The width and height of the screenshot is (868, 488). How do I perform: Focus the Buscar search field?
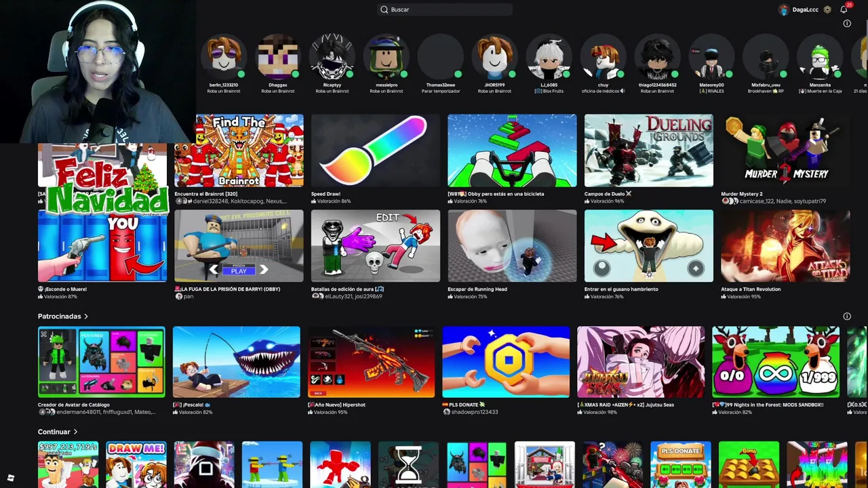445,9
